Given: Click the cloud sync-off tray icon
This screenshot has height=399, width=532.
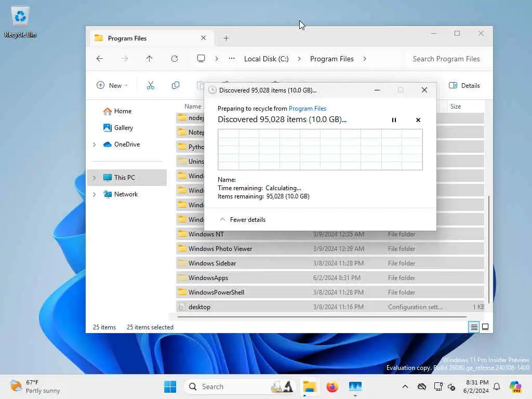Looking at the screenshot, I should (422, 387).
